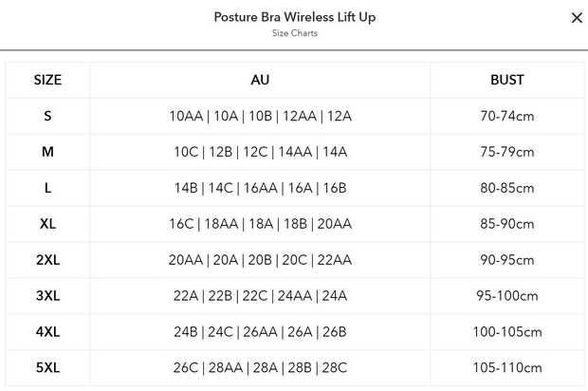Select the 70-74cm bust cell

coord(507,117)
